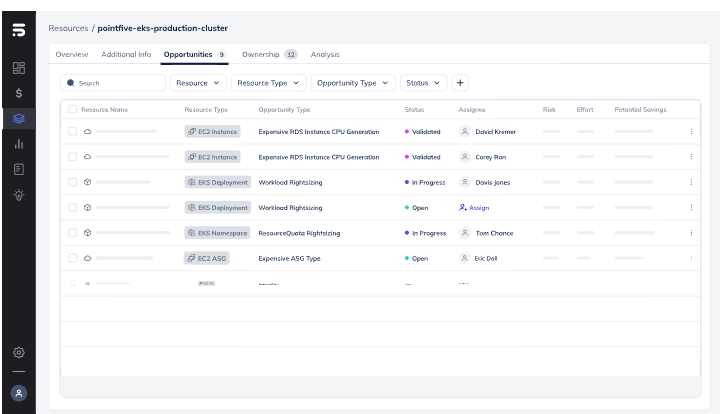Click the lightbulb insights icon in sidebar
This screenshot has height=414, width=720.
18,195
